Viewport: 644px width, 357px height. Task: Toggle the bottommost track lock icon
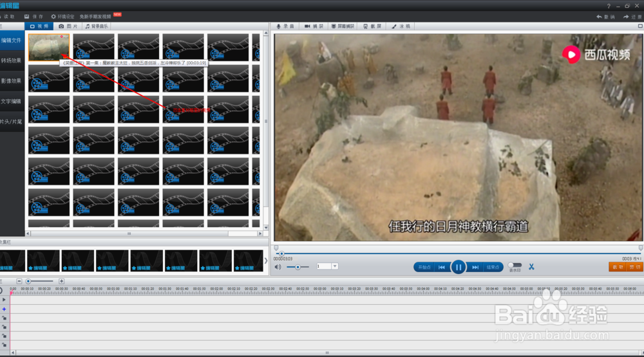[x=4, y=345]
